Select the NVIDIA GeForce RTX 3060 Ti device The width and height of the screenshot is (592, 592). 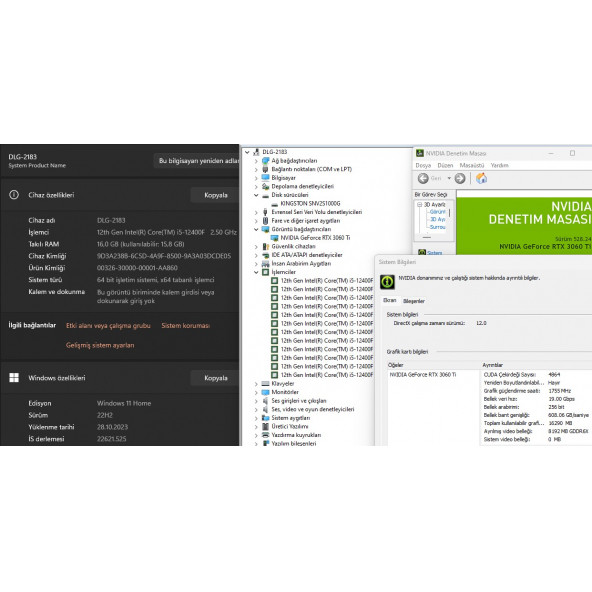pos(315,238)
